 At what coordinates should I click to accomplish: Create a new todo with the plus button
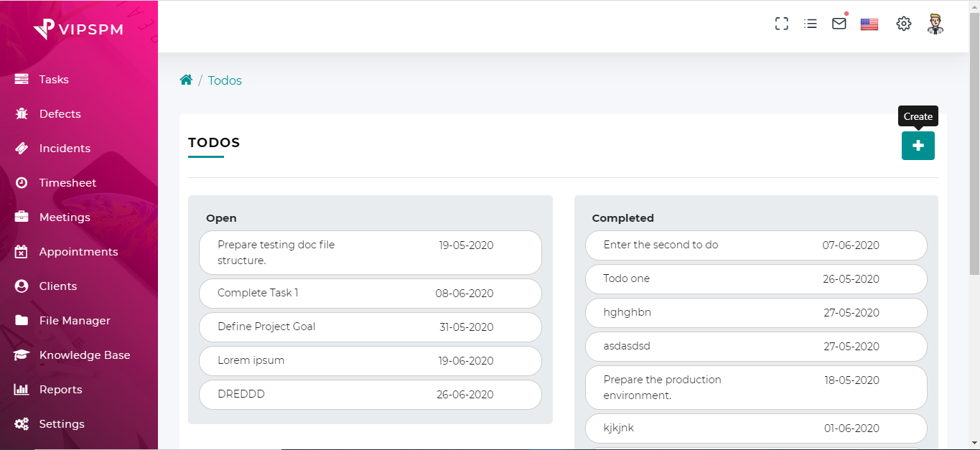[x=918, y=146]
